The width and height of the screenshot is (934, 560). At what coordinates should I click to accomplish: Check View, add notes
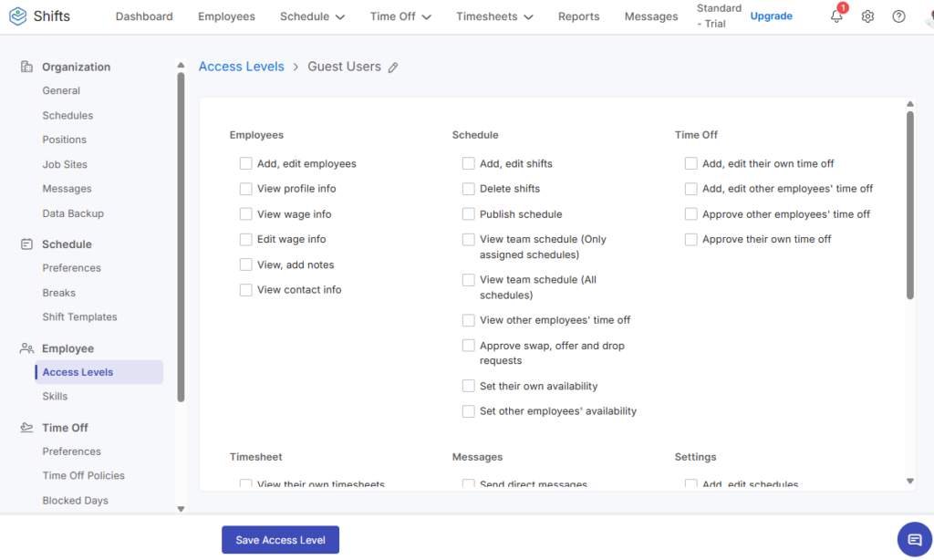click(245, 264)
